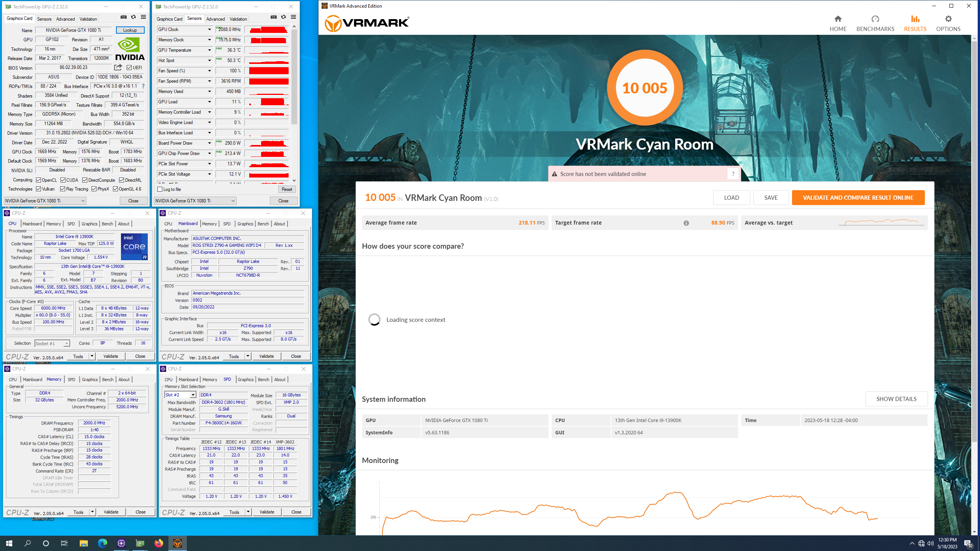Open the Hot Spot sensor dropdown
The image size is (980, 551).
coord(209,60)
